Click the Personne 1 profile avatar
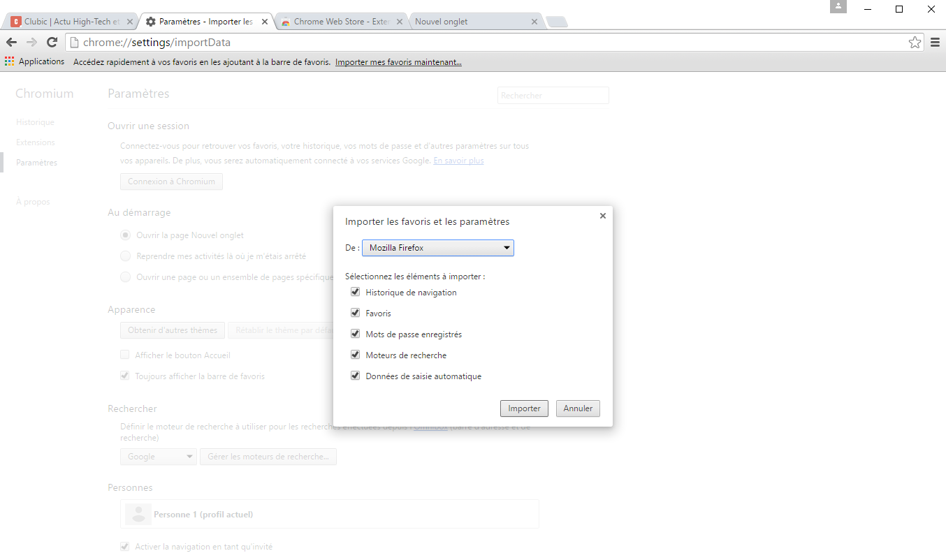 [x=138, y=514]
